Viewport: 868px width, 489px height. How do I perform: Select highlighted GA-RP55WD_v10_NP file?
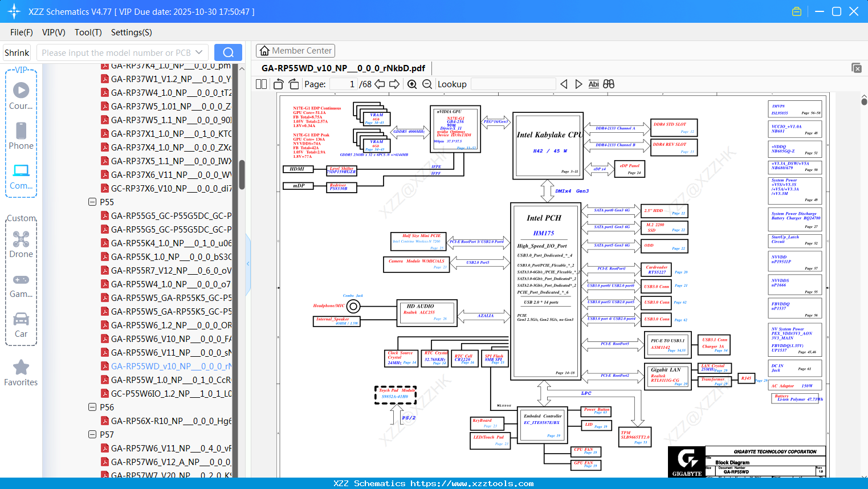click(x=171, y=366)
